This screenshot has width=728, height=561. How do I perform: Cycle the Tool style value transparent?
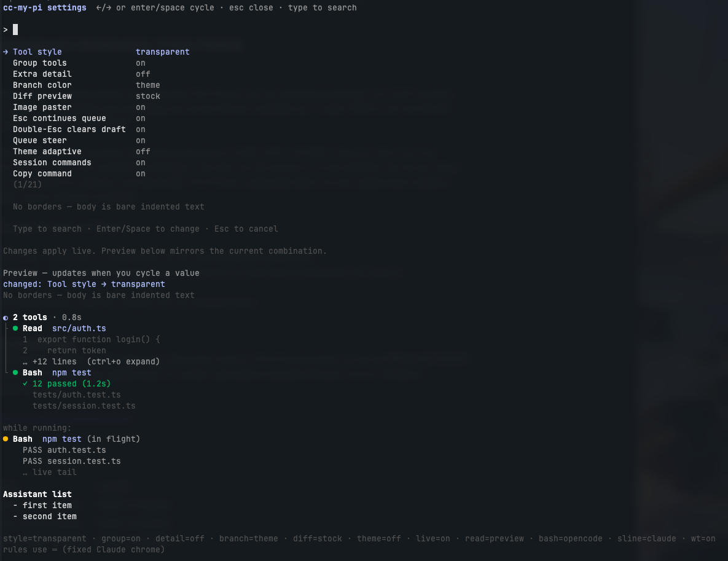point(163,52)
